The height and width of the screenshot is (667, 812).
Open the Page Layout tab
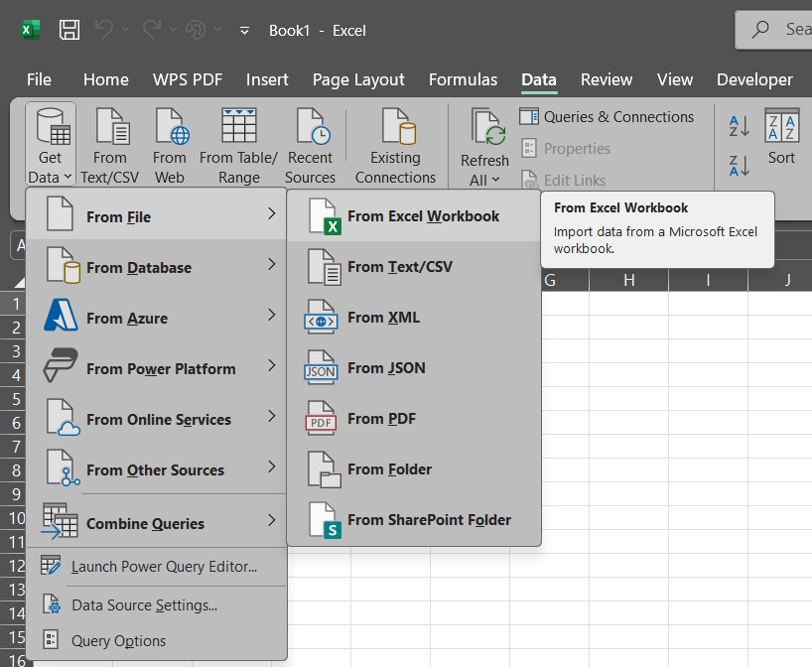click(358, 79)
